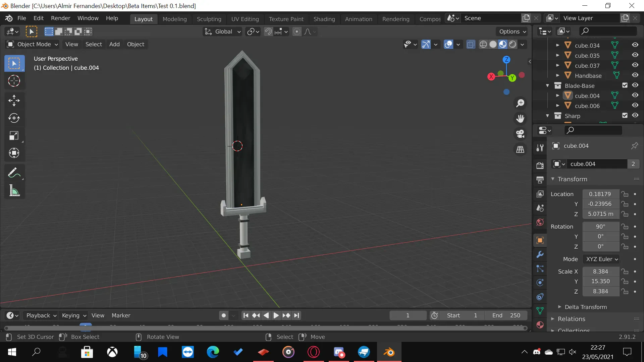The height and width of the screenshot is (362, 644).
Task: Open Object Data properties triangle tab
Action: click(x=540, y=310)
